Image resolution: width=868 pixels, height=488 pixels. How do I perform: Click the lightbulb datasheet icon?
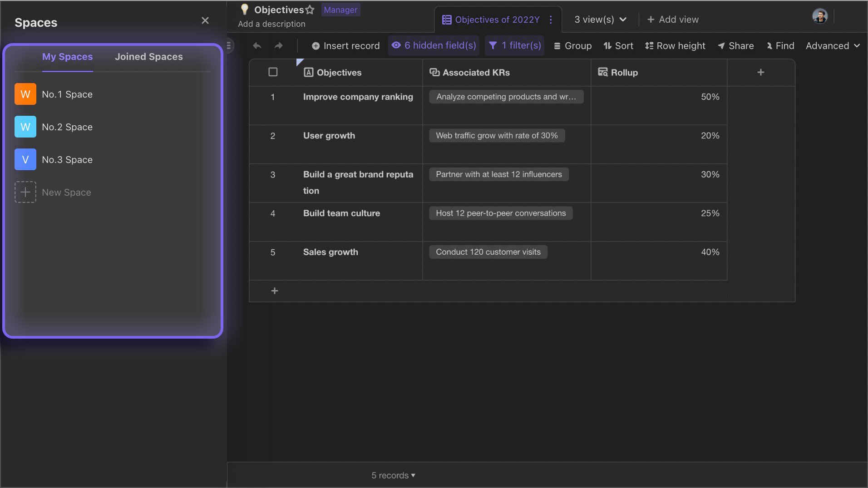(x=244, y=9)
